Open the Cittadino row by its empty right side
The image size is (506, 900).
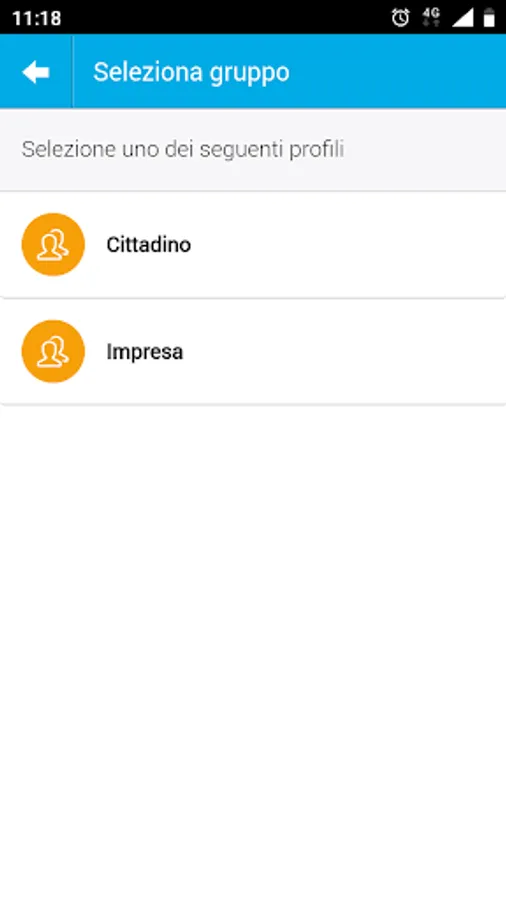click(348, 245)
